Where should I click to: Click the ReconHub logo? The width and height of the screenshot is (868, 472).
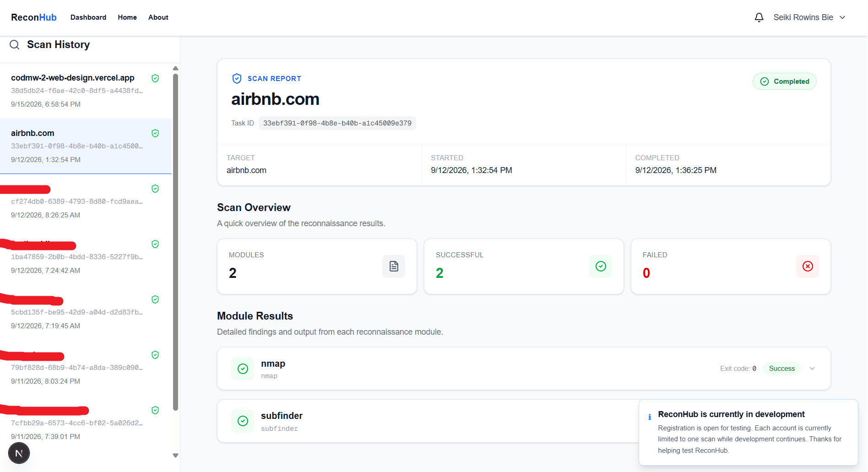coord(34,17)
